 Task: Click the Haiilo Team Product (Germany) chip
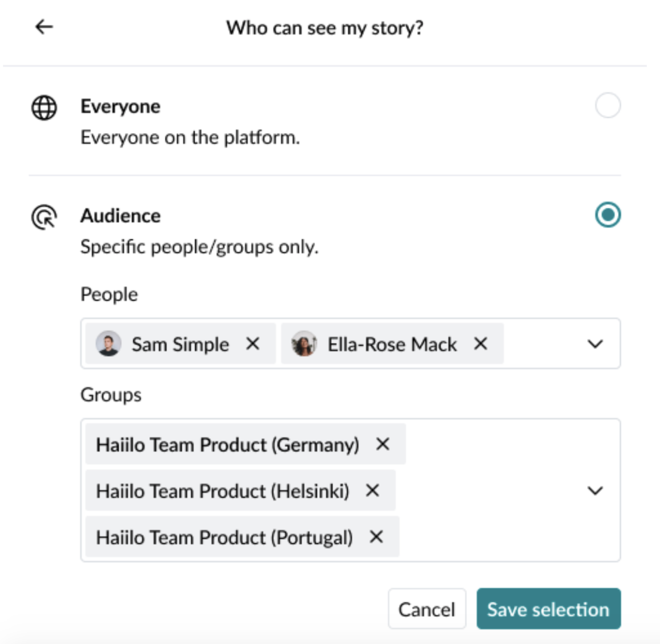coord(228,445)
